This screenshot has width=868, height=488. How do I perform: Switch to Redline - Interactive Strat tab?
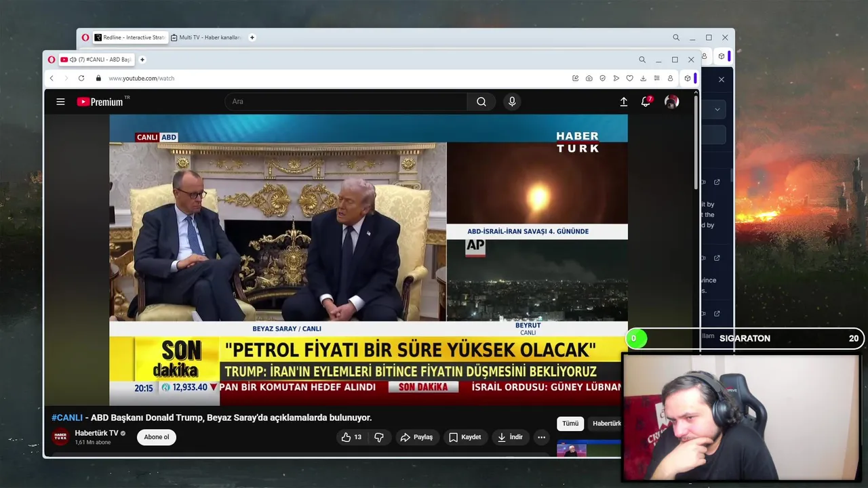tap(130, 38)
